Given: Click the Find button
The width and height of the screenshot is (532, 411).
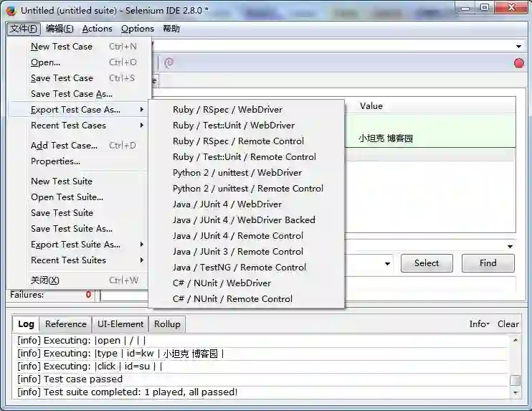Looking at the screenshot, I should pos(488,263).
